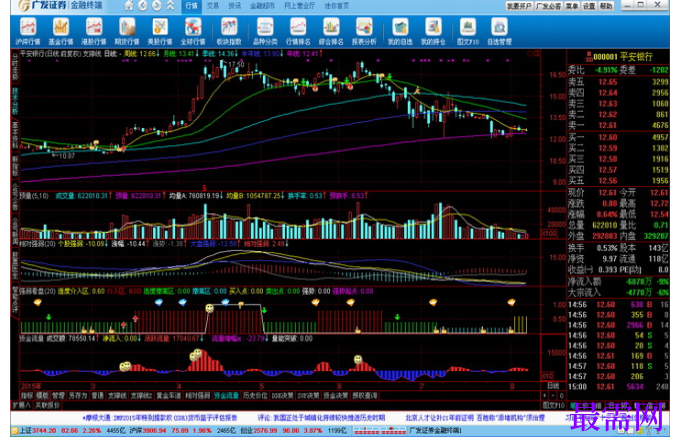This screenshot has height=448, width=682.
Task: Select 另存为 bottom tab
Action: (78, 395)
